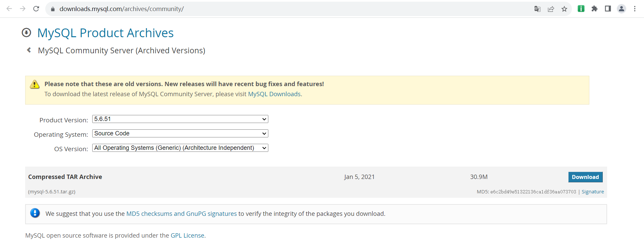Open the Product Version dropdown
Screen dimensions: 644x246
(180, 119)
